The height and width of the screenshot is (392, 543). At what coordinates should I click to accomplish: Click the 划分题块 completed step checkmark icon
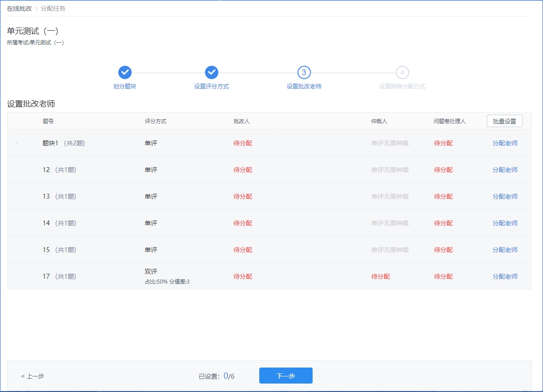(125, 72)
